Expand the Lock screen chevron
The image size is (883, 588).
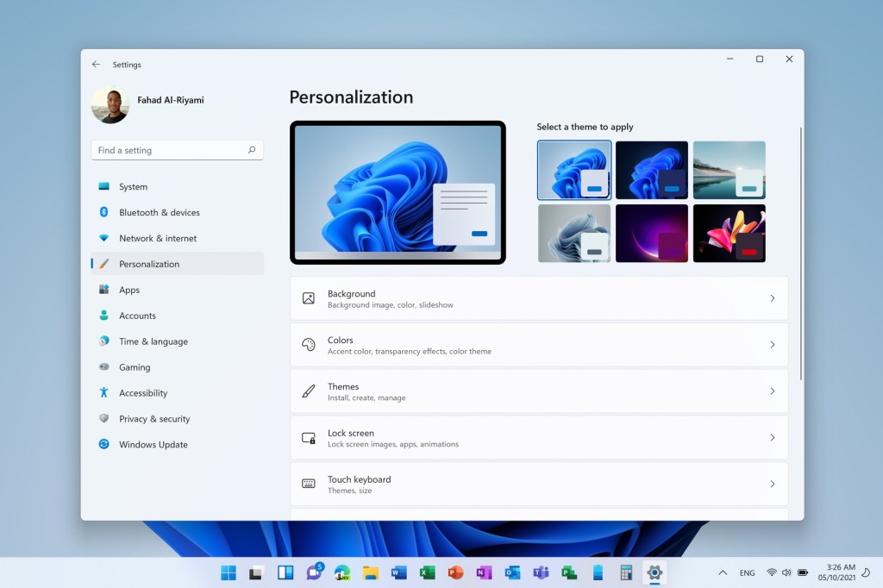point(772,438)
